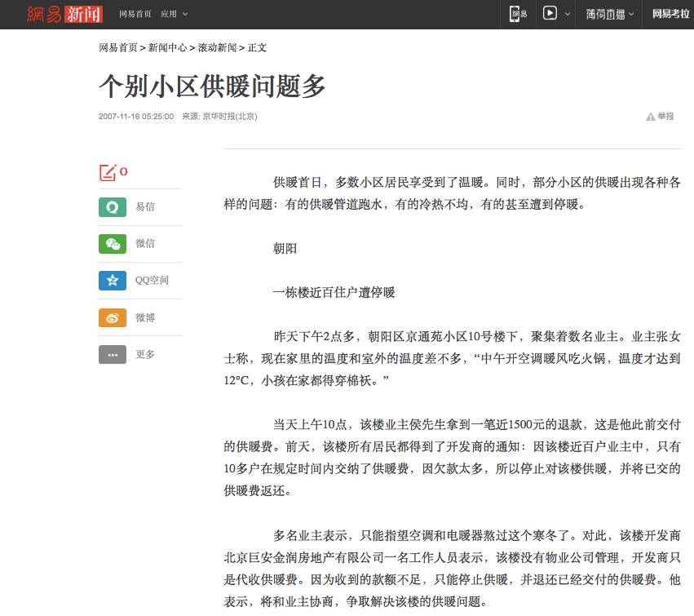Click the date 2007-11-16 05:25:00

136,117
